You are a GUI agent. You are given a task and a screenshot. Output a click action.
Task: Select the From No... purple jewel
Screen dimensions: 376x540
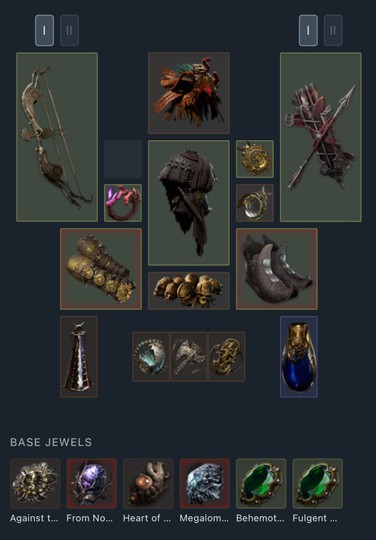point(92,484)
